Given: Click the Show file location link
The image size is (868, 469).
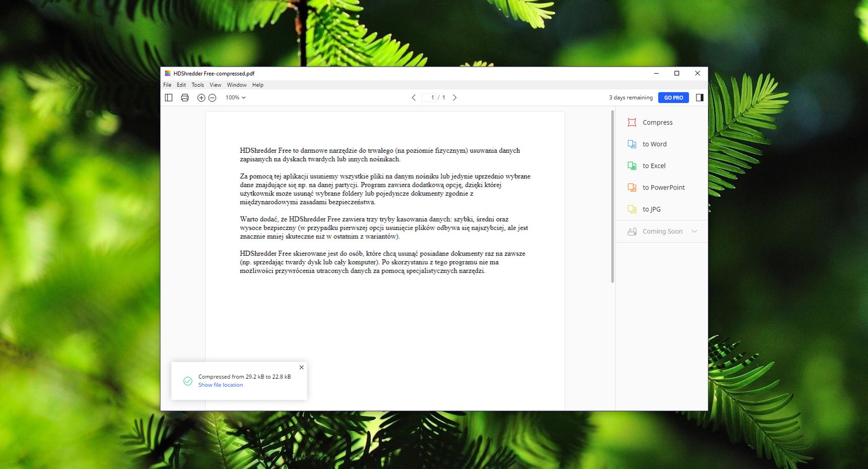Looking at the screenshot, I should click(x=221, y=385).
